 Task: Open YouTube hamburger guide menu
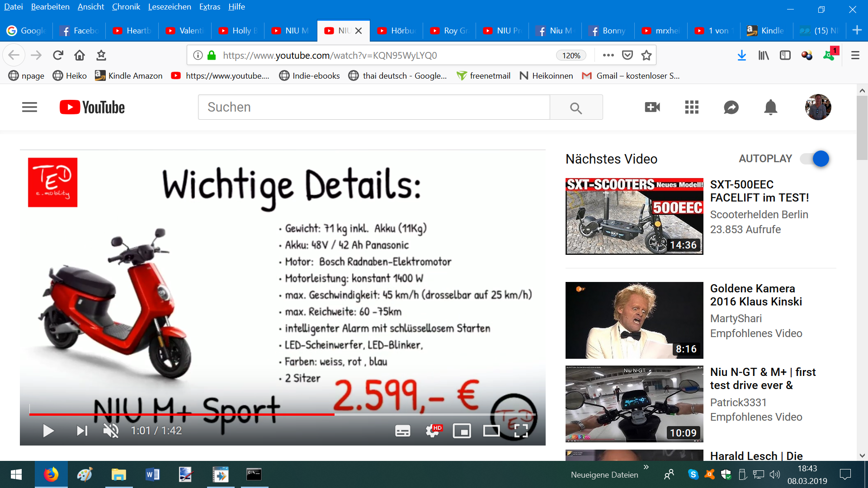pos(30,108)
